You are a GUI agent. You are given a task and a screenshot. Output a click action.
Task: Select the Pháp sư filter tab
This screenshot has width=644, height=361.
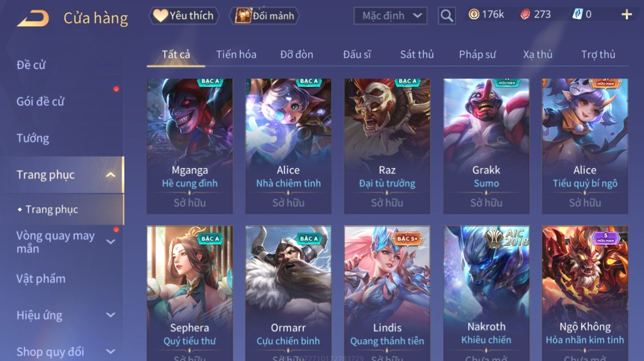477,55
